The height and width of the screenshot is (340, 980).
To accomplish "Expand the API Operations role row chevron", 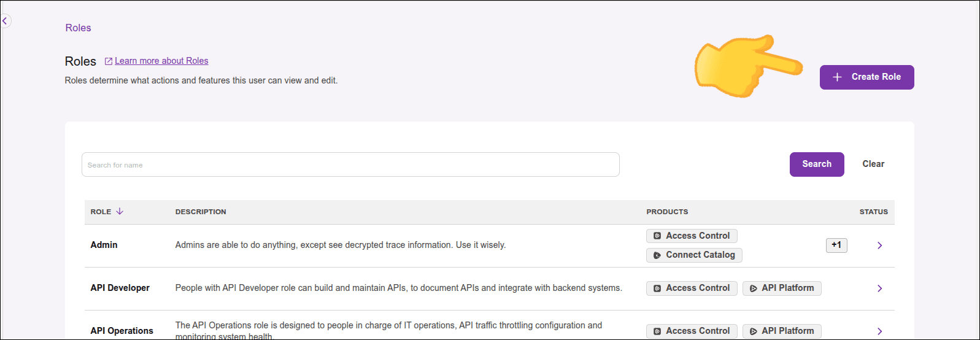I will 879,331.
